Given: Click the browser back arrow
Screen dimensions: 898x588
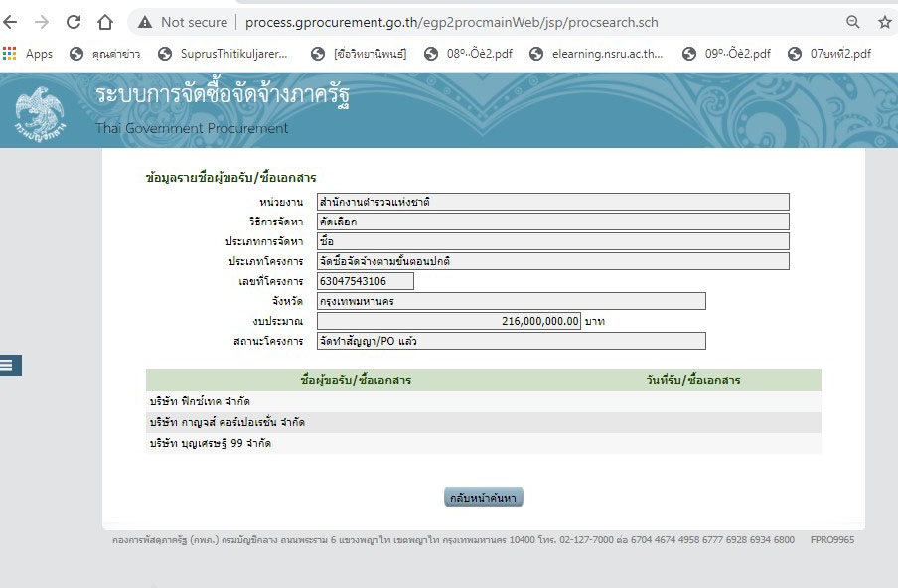Looking at the screenshot, I should point(12,22).
